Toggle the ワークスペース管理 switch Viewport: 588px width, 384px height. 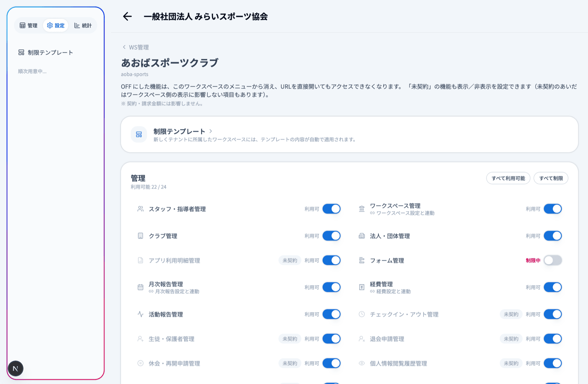(x=553, y=209)
